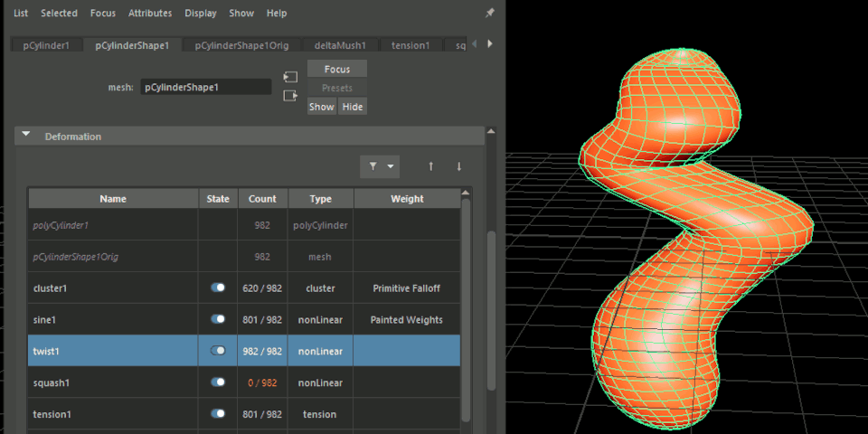Image resolution: width=868 pixels, height=434 pixels.
Task: Toggle the cluster1 deformer state switch
Action: (218, 288)
